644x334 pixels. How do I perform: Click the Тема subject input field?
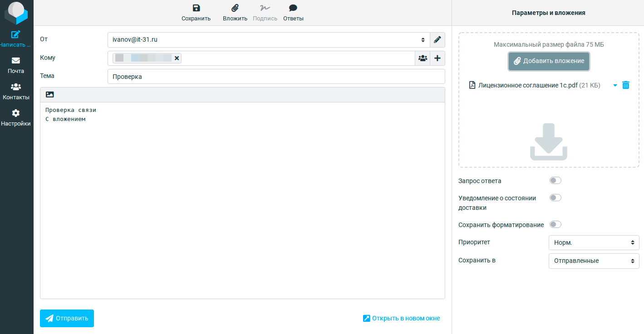[x=276, y=77]
